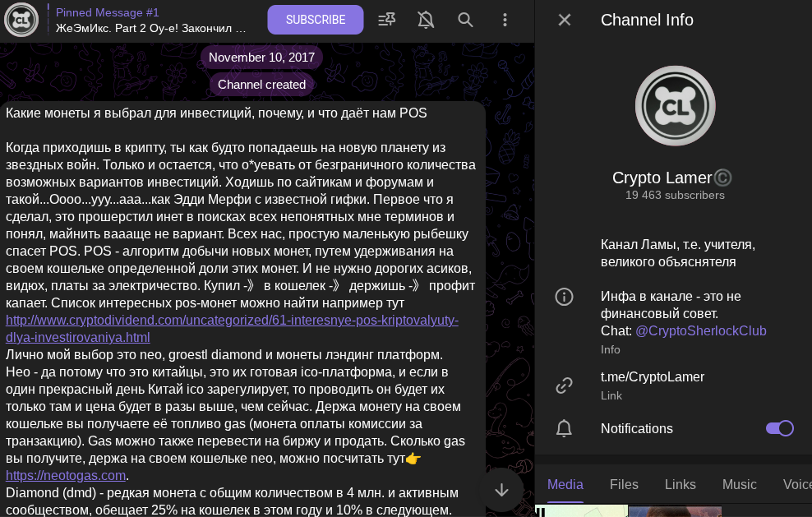Screen dimensions: 812x517
Task: Click the verified-style badge beside Crypto Lamer
Action: tap(723, 178)
